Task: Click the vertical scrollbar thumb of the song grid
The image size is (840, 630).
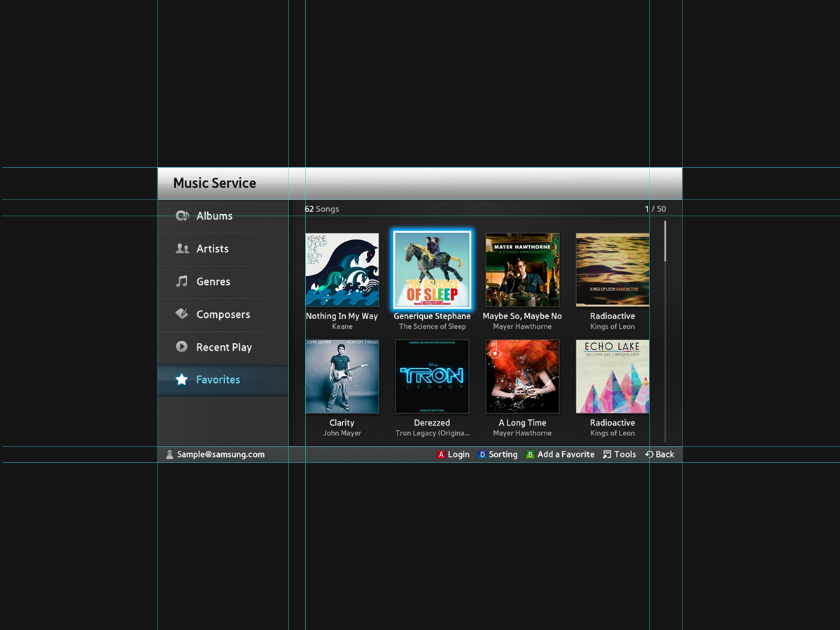Action: point(665,241)
